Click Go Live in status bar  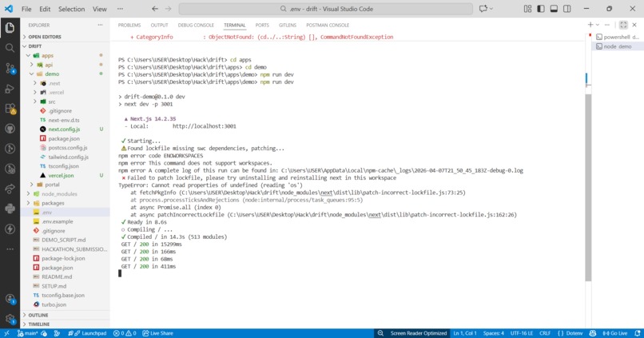615,333
